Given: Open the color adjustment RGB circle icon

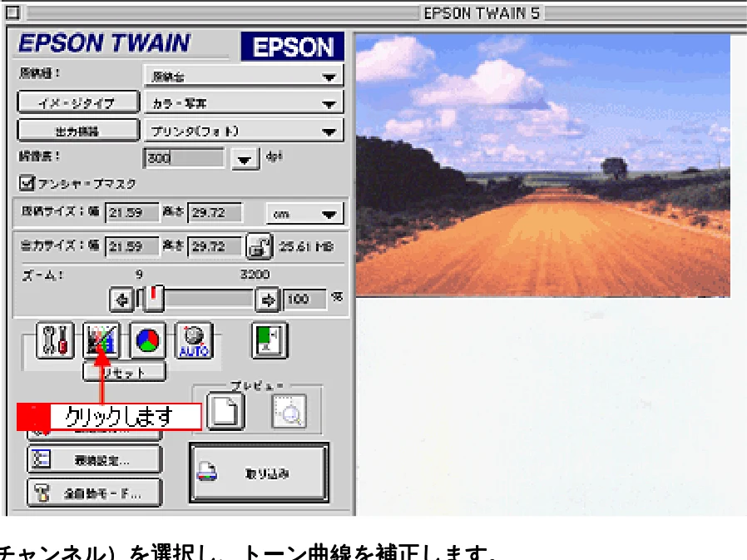Looking at the screenshot, I should click(x=148, y=340).
